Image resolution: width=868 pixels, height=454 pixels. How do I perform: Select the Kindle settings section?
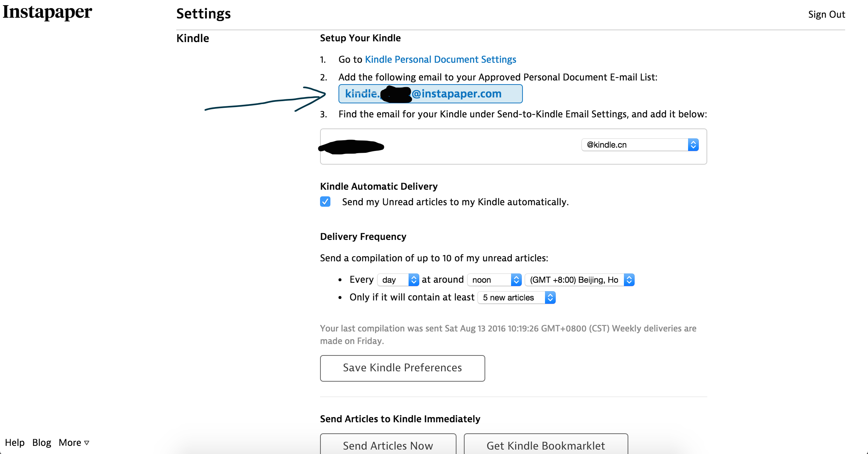(x=192, y=38)
